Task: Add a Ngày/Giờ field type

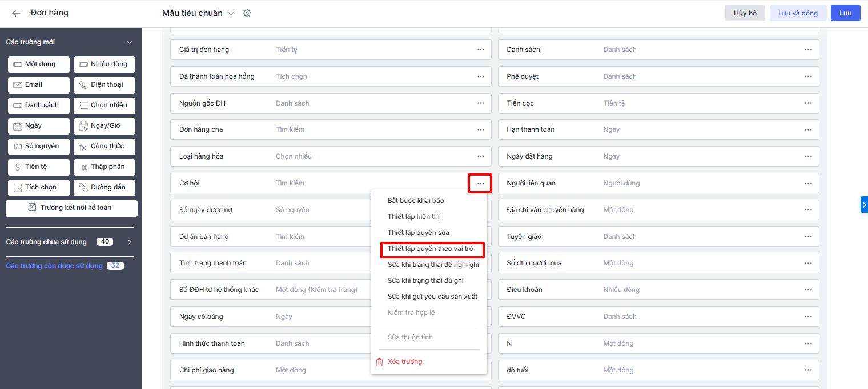Action: tap(105, 126)
